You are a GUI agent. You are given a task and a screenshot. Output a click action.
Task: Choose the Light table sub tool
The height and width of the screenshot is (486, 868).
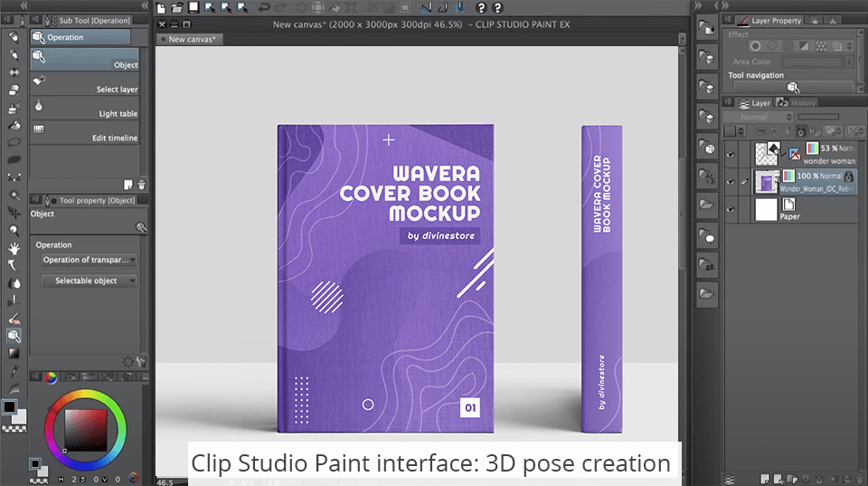point(84,108)
